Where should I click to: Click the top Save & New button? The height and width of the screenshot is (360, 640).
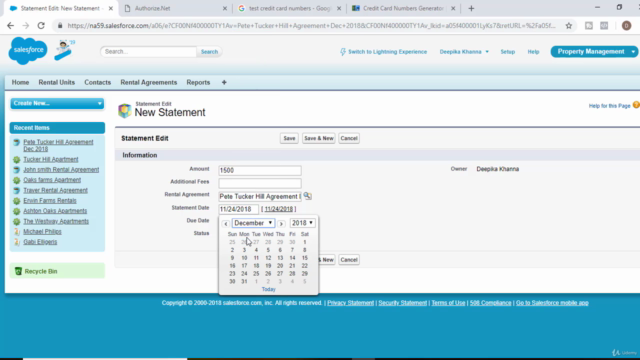319,138
